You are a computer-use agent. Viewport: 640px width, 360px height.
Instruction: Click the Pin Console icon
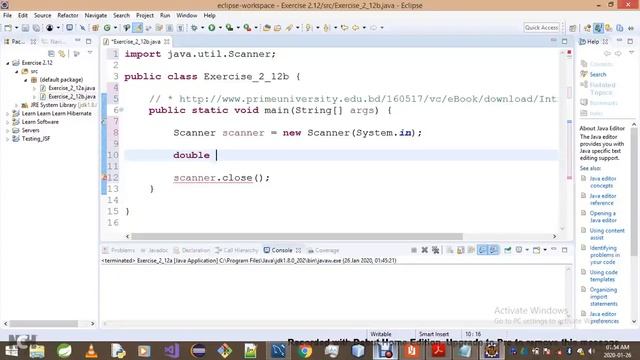point(507,250)
